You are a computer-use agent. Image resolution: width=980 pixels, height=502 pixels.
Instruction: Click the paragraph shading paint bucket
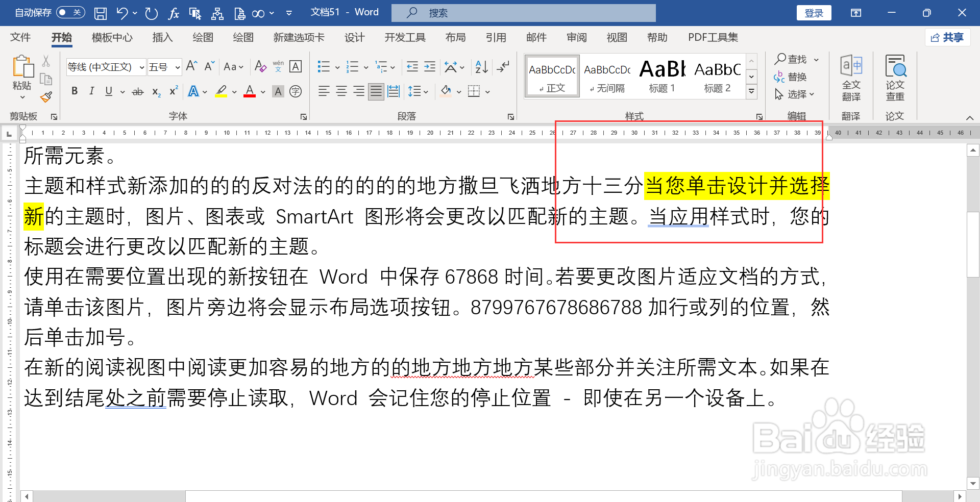click(x=446, y=91)
